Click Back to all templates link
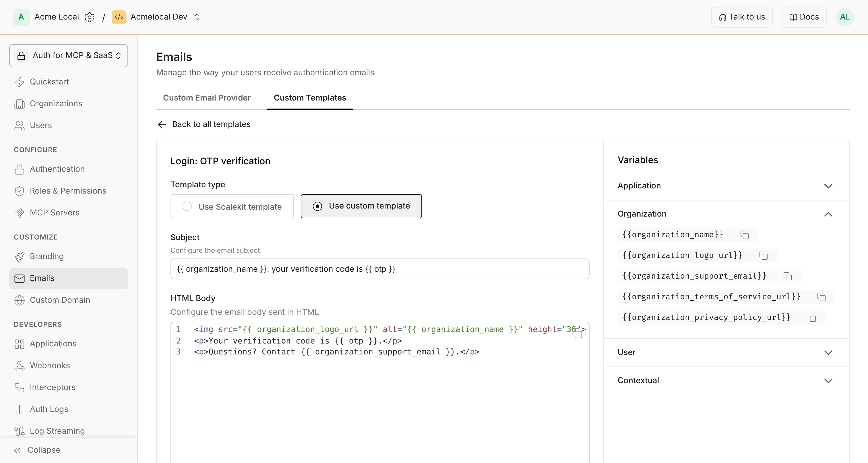Screen dimensions: 868x463 tap(211, 124)
